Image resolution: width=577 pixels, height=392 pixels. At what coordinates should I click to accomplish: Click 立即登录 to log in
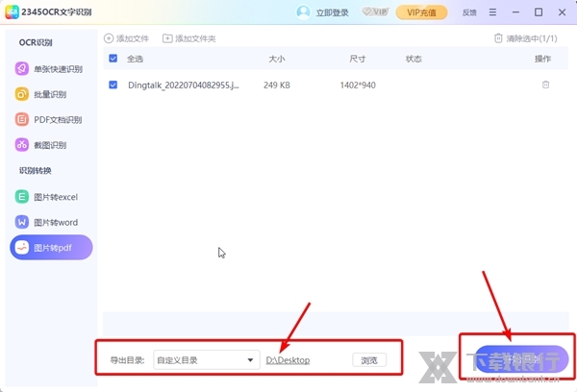click(333, 12)
